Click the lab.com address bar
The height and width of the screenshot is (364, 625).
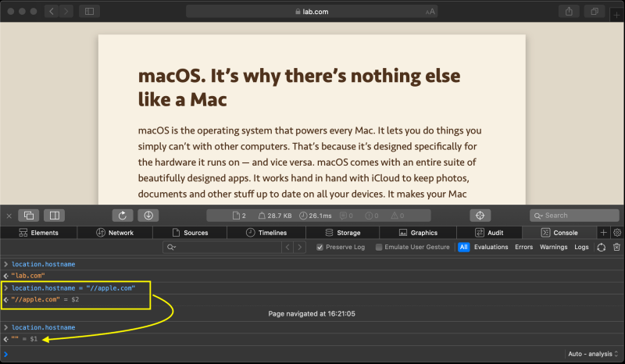(x=312, y=12)
